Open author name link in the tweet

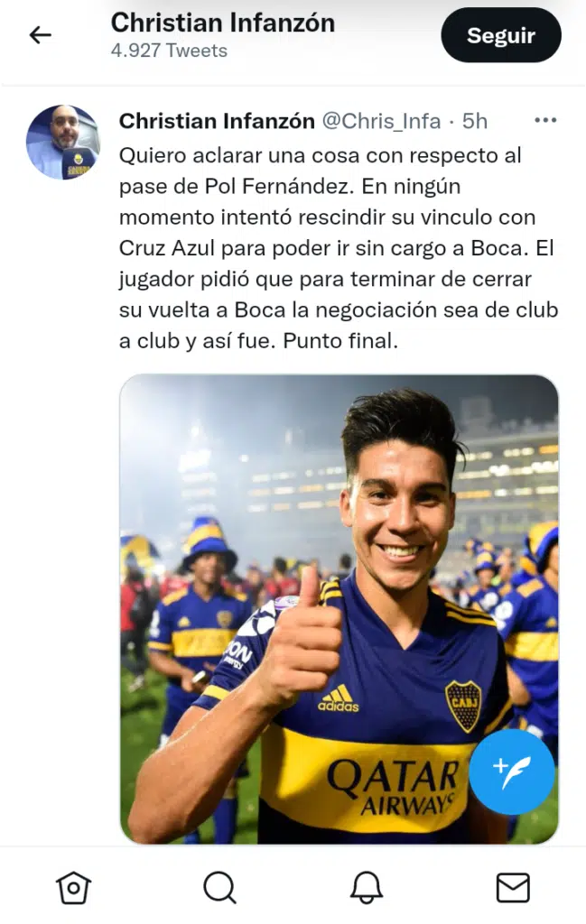click(x=217, y=121)
